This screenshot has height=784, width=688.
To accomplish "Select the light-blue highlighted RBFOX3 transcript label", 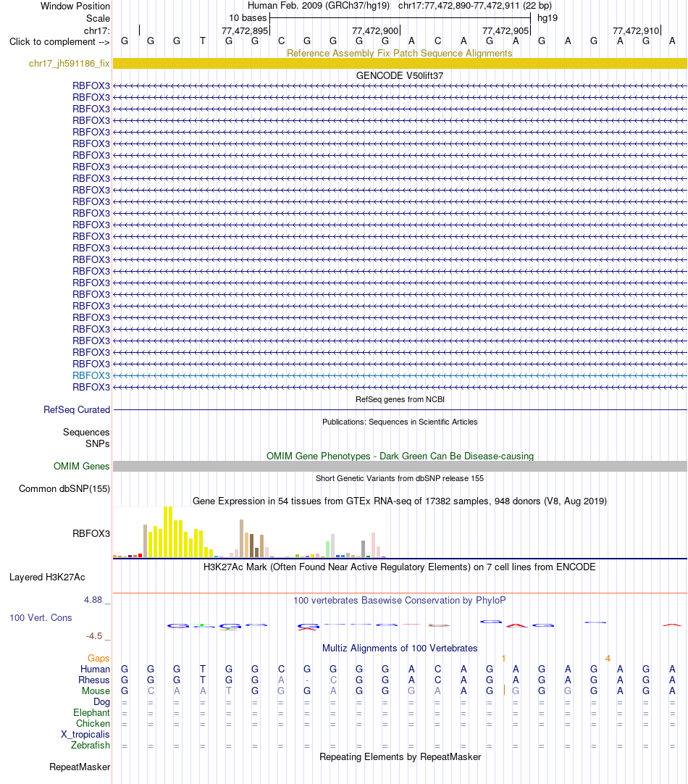I will point(91,375).
